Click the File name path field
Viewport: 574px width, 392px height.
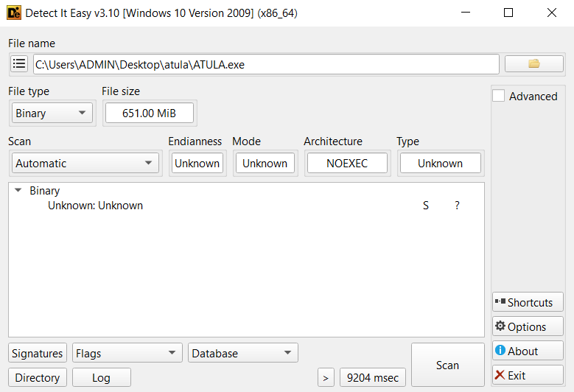265,64
